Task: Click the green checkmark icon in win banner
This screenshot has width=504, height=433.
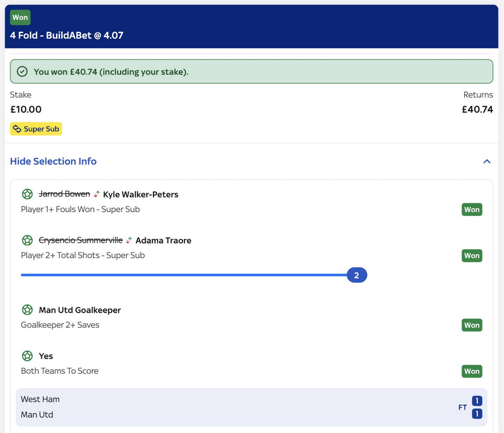Action: tap(22, 72)
